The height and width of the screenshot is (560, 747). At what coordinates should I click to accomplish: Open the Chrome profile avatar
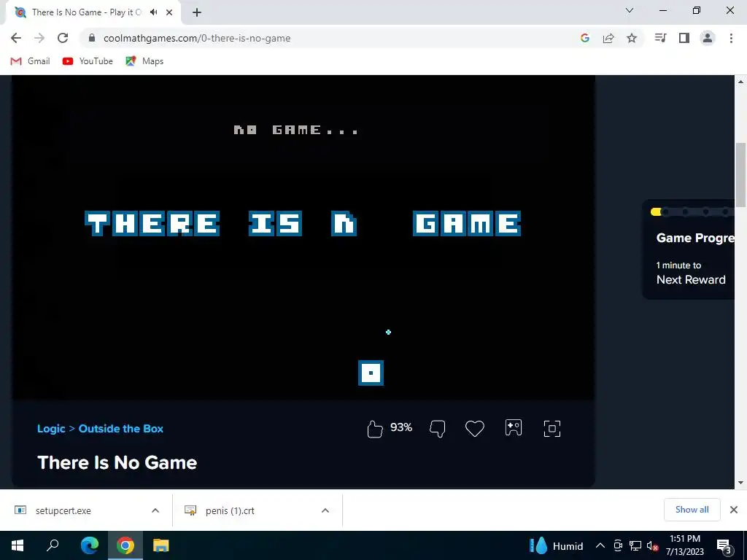[x=708, y=38]
